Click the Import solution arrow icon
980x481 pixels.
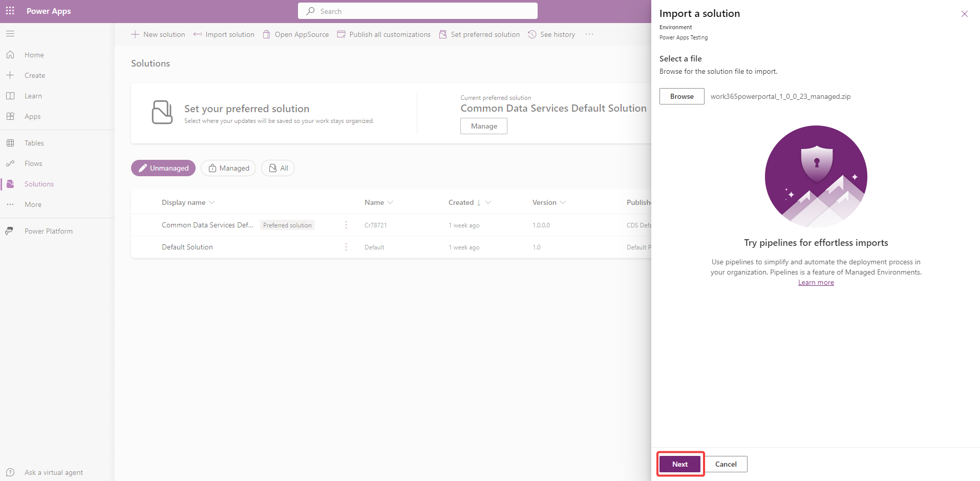pos(197,34)
